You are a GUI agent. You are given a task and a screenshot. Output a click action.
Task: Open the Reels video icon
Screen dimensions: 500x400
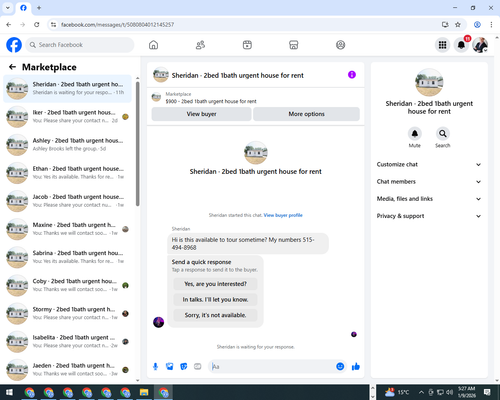click(247, 45)
